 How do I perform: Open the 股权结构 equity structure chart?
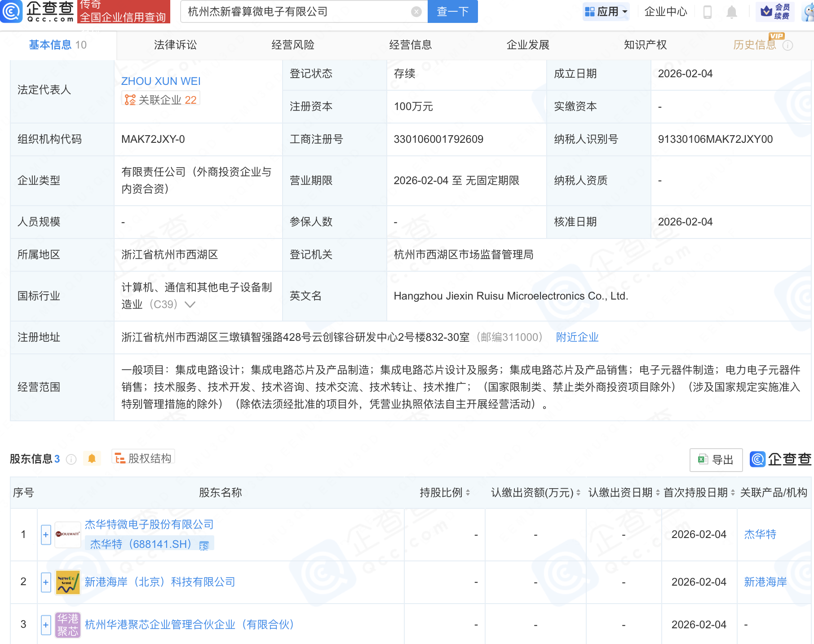(x=143, y=458)
